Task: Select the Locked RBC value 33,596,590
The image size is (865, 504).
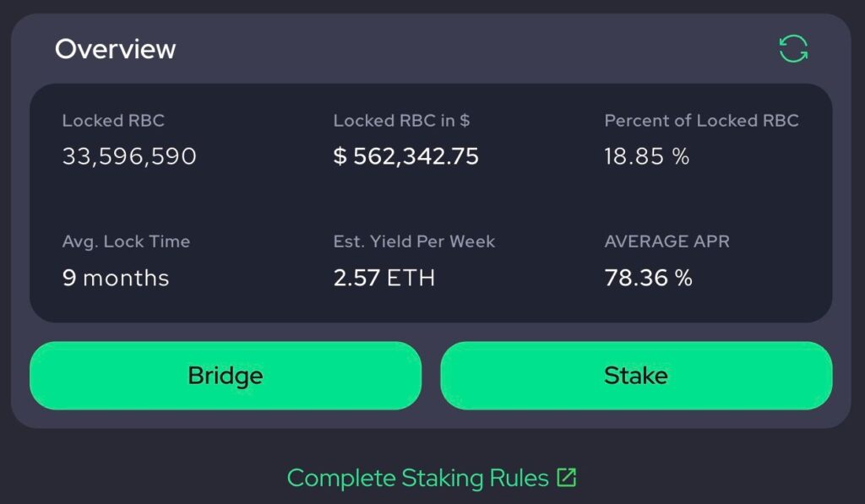Action: [x=129, y=156]
